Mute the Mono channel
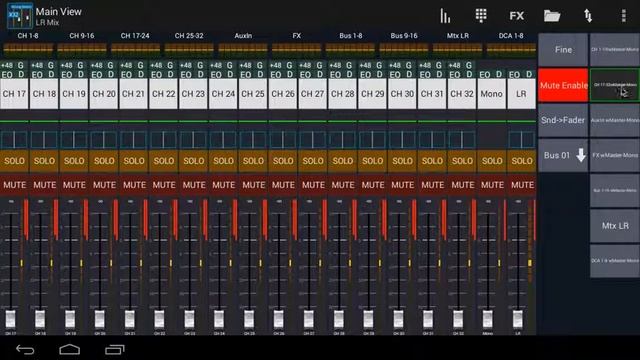 tap(492, 185)
